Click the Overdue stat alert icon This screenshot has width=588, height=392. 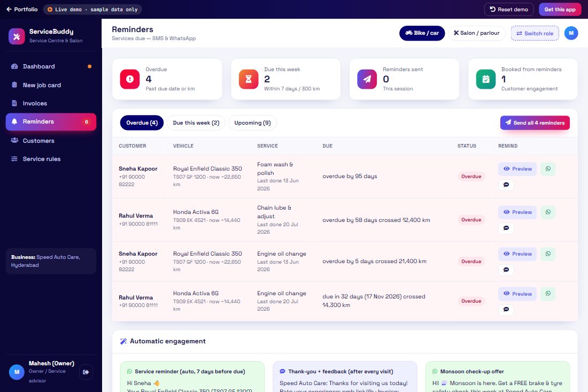[130, 79]
